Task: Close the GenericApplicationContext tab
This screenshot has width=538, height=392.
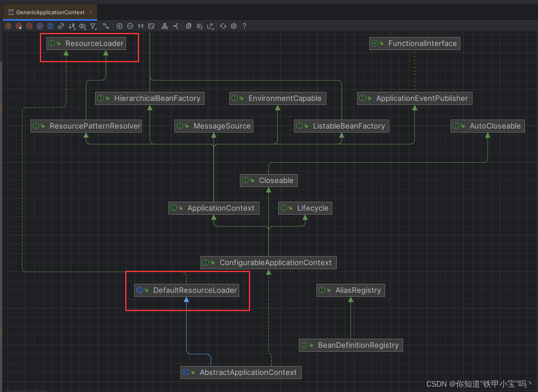Action: click(91, 12)
